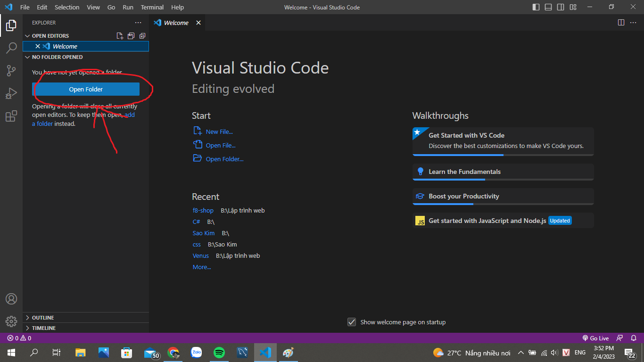The width and height of the screenshot is (644, 362).
Task: Click the Zalo icon on taskbar
Action: (196, 353)
